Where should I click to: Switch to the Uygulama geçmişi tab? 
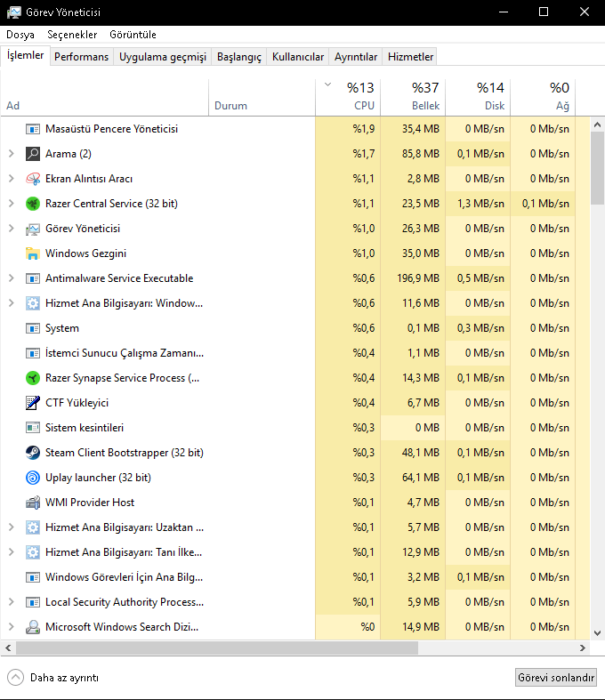click(163, 57)
